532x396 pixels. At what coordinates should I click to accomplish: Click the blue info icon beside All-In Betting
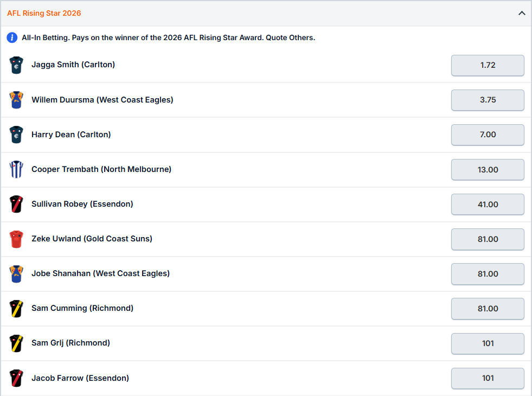tap(12, 37)
